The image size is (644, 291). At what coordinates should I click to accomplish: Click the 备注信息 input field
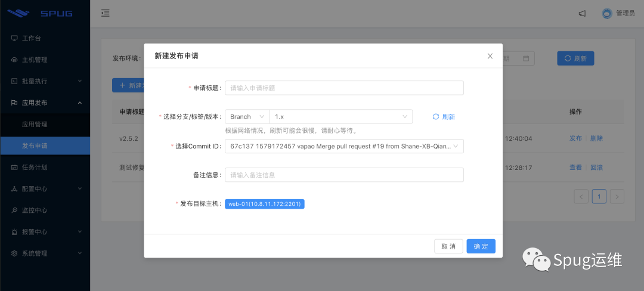coord(344,175)
